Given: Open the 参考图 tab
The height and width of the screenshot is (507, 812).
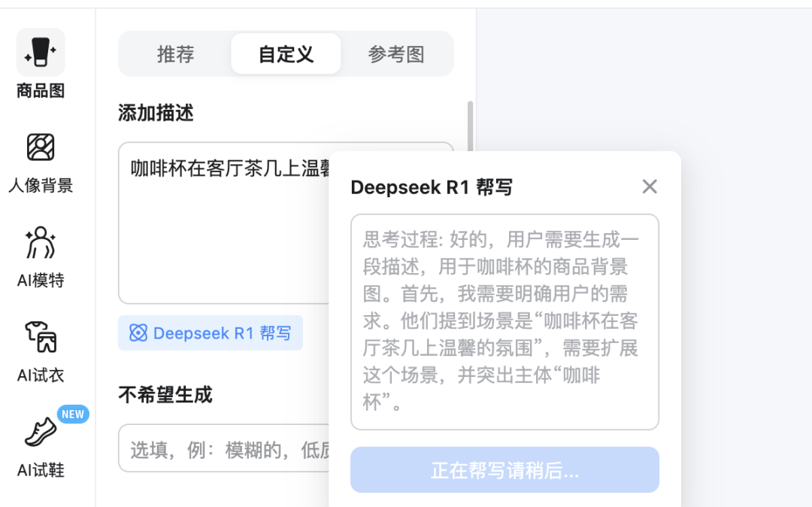Looking at the screenshot, I should tap(396, 54).
